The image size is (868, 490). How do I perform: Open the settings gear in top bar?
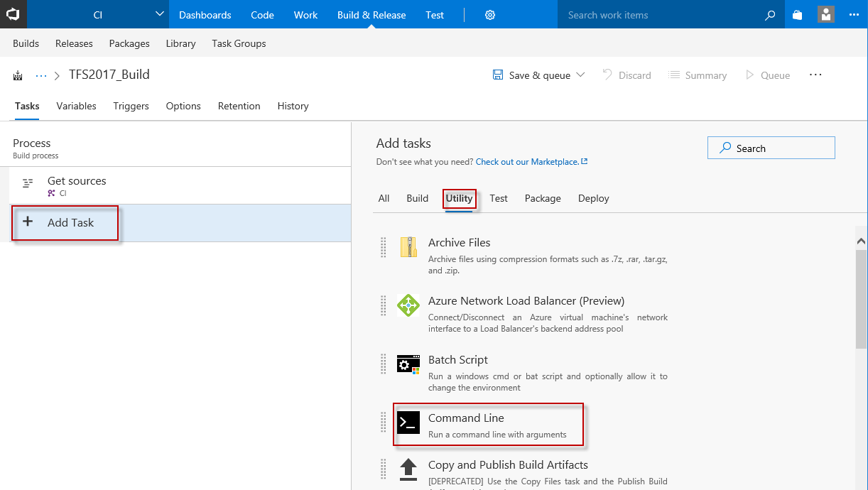(490, 15)
